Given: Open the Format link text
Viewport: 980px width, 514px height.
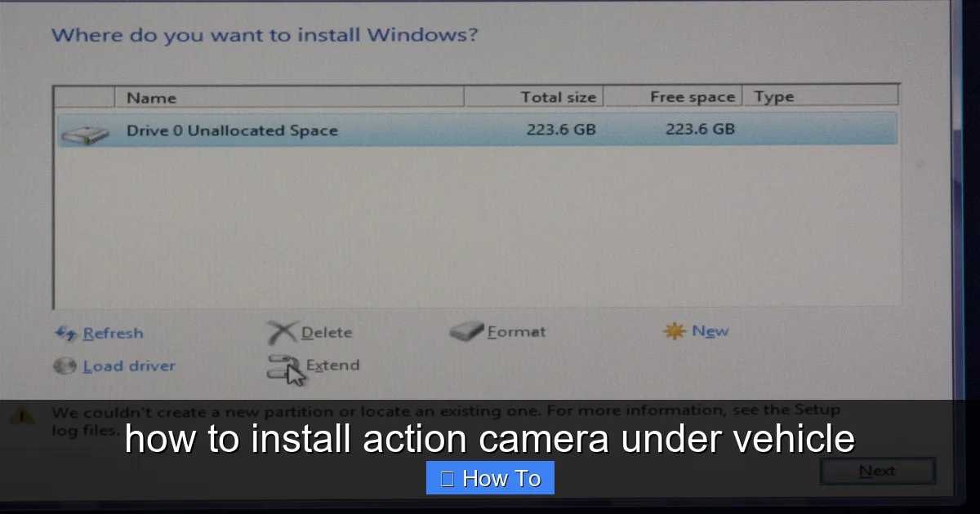Looking at the screenshot, I should point(516,331).
